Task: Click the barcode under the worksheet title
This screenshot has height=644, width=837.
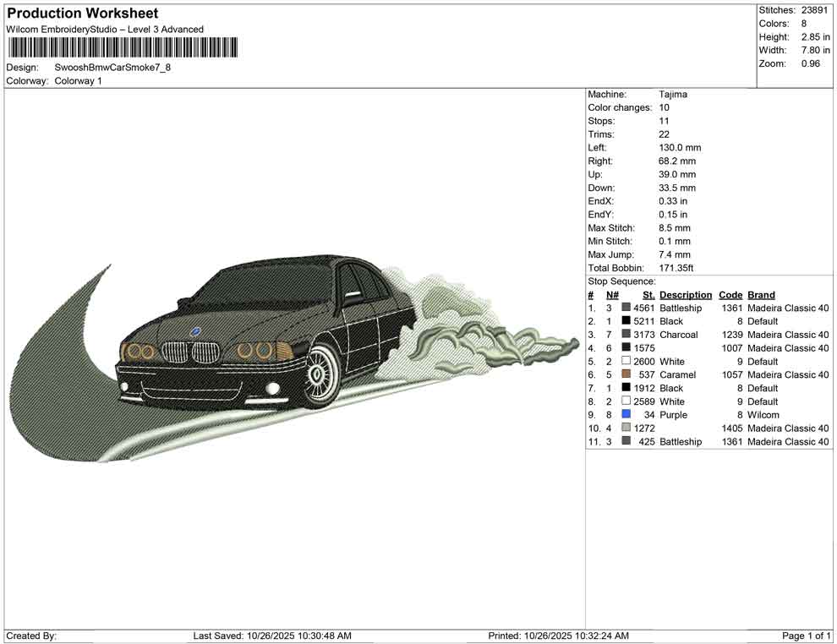Action: [123, 47]
